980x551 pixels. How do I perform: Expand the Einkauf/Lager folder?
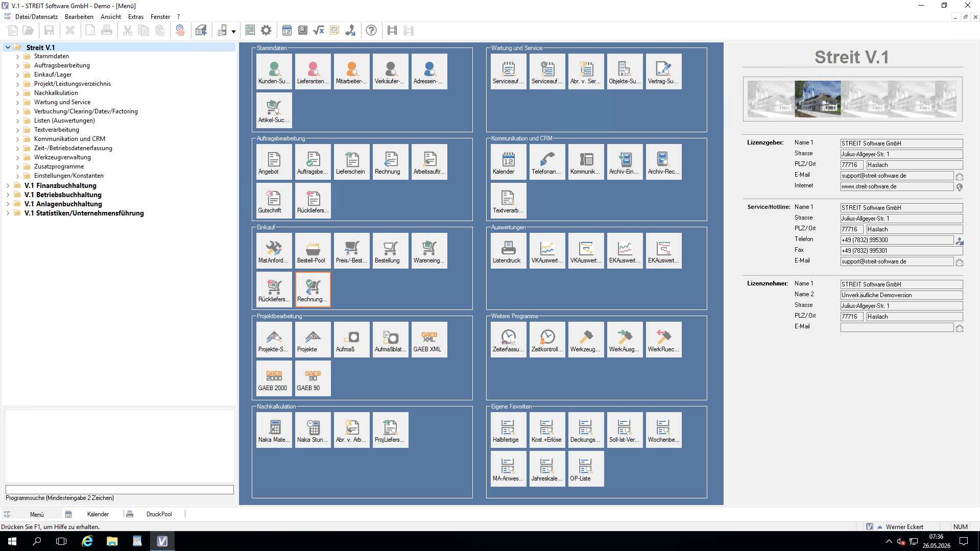17,75
